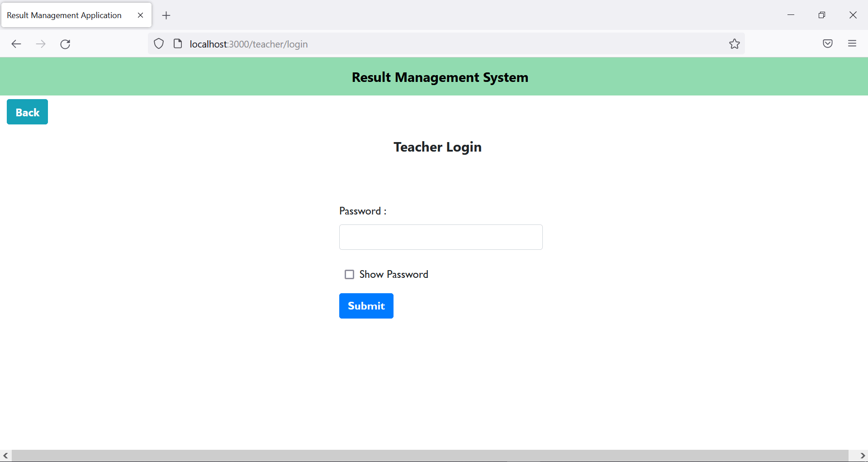
Task: Click the bookmark star icon
Action: coord(734,44)
